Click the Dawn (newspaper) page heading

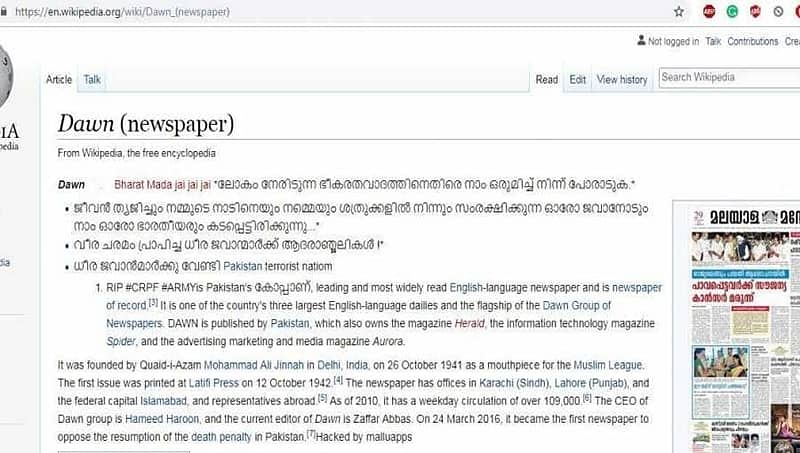146,124
